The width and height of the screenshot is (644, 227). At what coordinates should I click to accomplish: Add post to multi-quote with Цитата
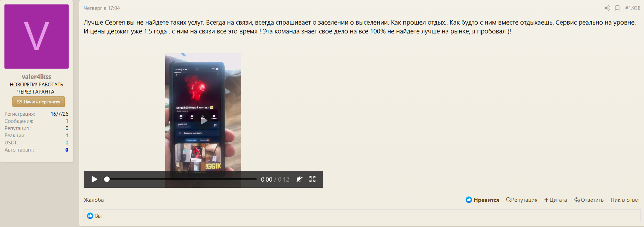(x=556, y=200)
